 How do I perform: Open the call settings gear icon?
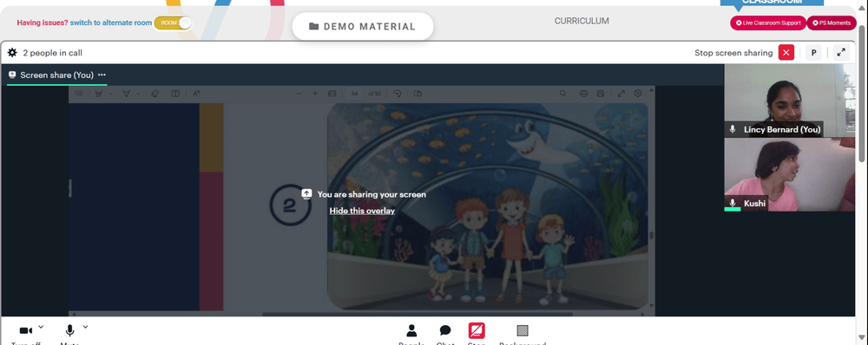click(x=12, y=53)
